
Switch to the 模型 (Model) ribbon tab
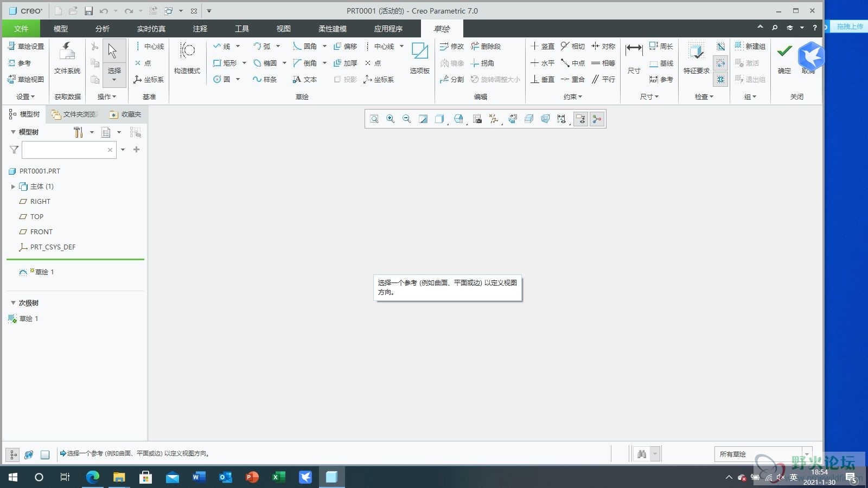(61, 29)
